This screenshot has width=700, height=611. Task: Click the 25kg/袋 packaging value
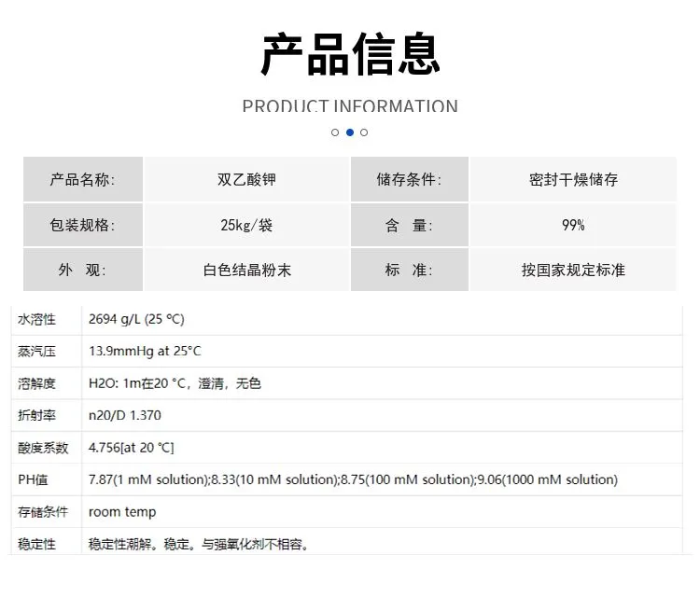click(247, 225)
